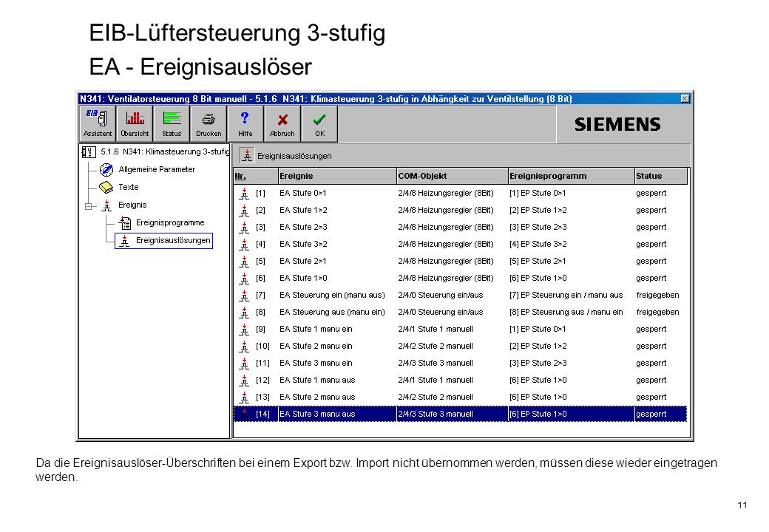Select event 'EA Stufe 1>2'

coord(303,210)
